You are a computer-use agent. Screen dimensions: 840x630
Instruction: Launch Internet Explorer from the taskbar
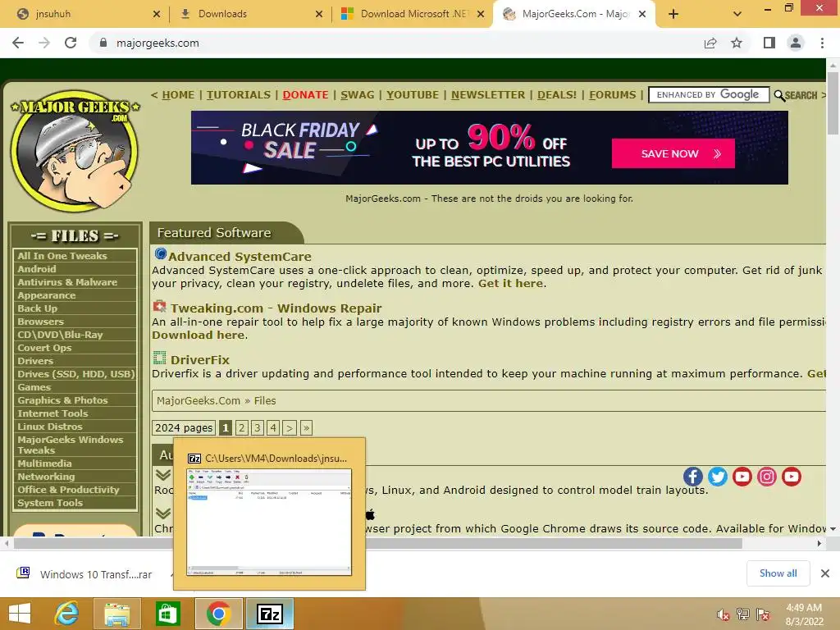[67, 614]
